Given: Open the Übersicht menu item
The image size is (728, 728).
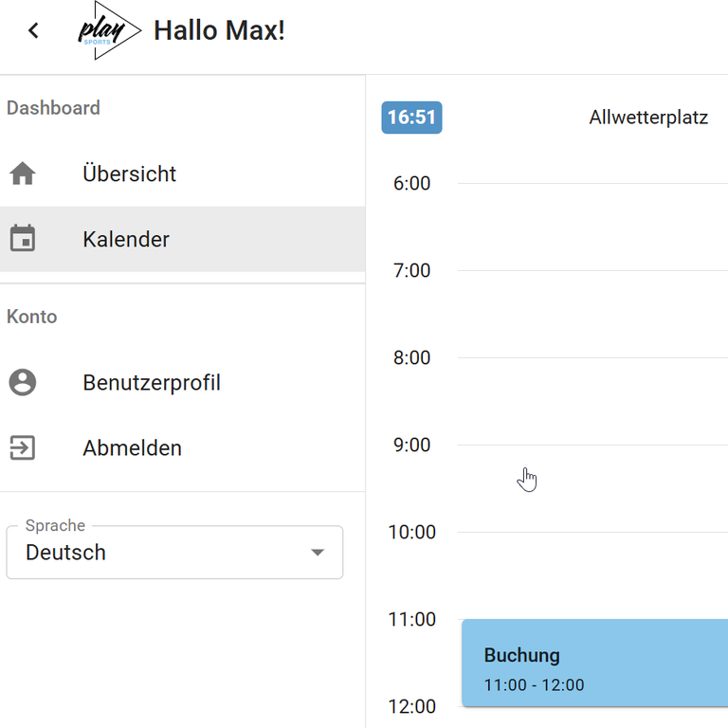Looking at the screenshot, I should [x=129, y=174].
